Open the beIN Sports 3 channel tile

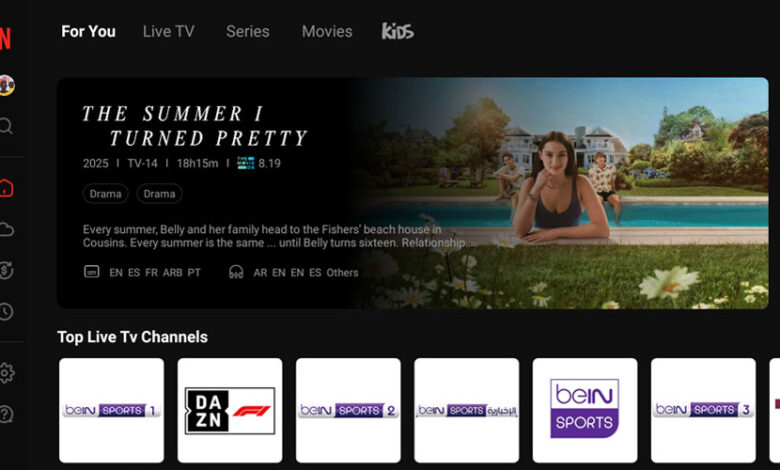point(703,410)
